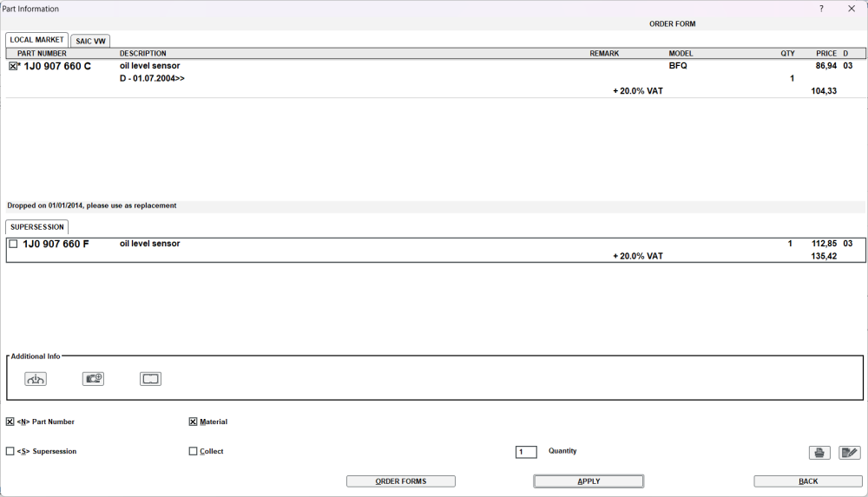Image resolution: width=868 pixels, height=497 pixels.
Task: Click the VAT-inclusive price 104,33
Action: [824, 91]
